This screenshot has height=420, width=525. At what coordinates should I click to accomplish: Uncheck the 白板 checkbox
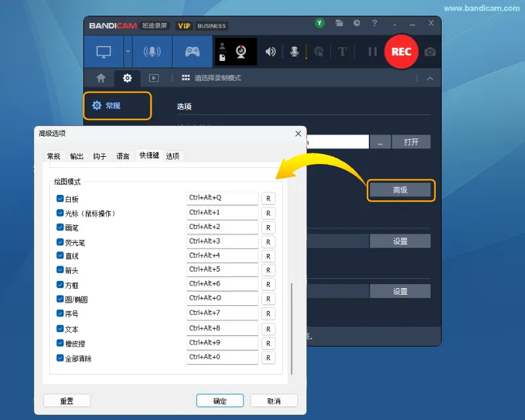[60, 199]
